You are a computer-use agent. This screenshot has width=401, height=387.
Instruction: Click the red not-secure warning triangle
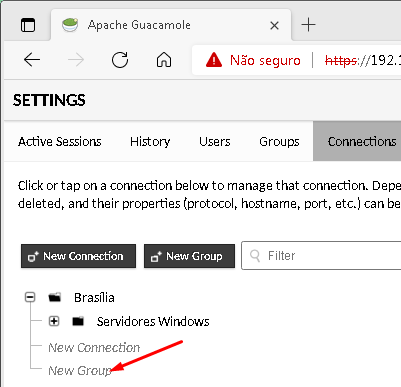coord(214,60)
